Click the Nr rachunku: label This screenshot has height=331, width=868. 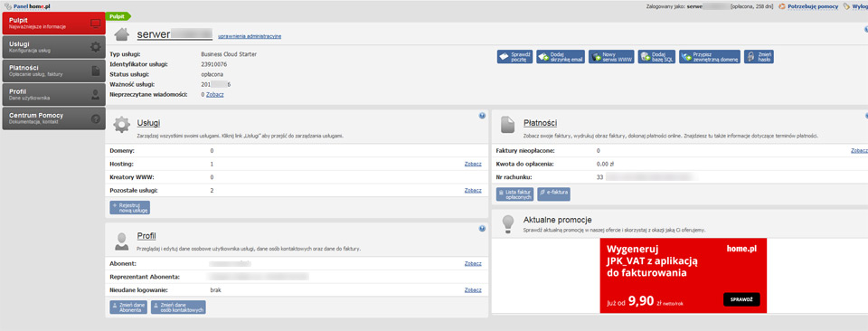pyautogui.click(x=514, y=177)
